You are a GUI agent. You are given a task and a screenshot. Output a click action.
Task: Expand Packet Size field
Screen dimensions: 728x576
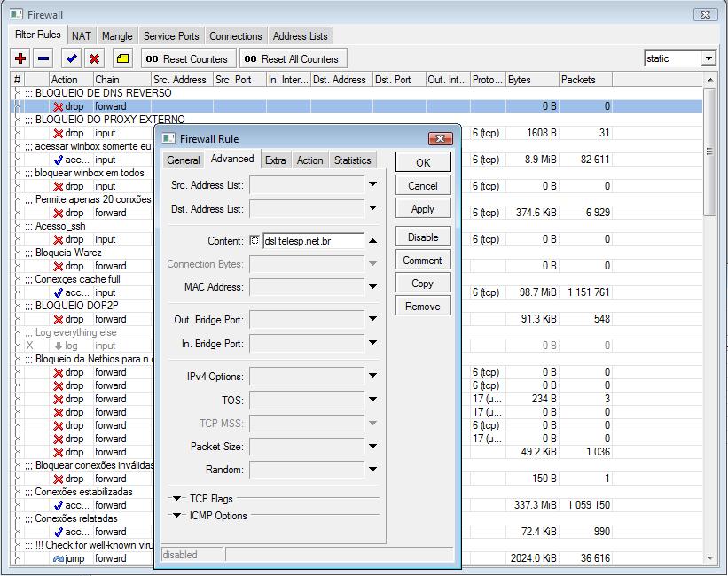point(372,446)
